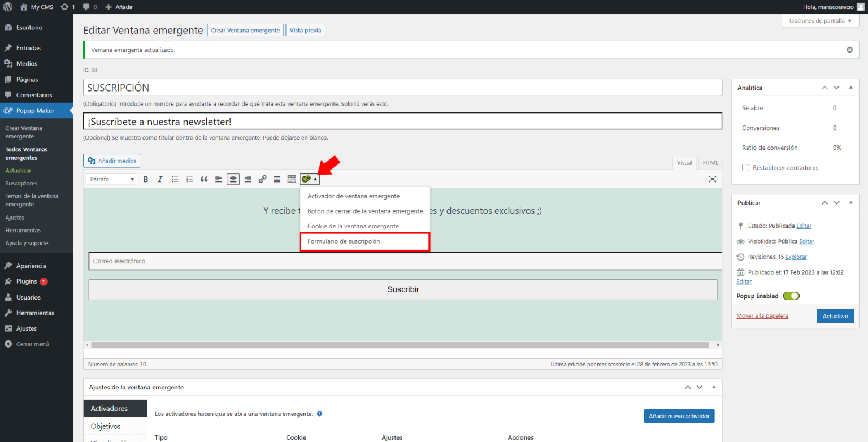Open the Párrafo format dropdown
The height and width of the screenshot is (442, 868).
[x=111, y=179]
